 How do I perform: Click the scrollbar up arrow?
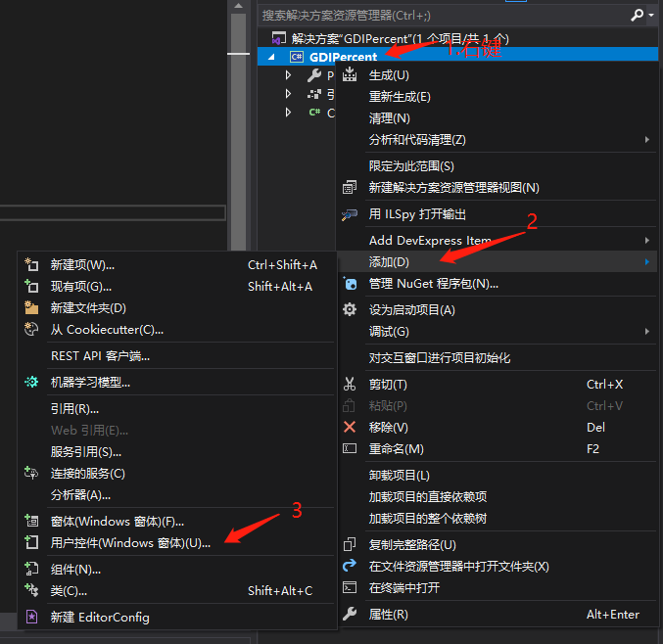239,6
